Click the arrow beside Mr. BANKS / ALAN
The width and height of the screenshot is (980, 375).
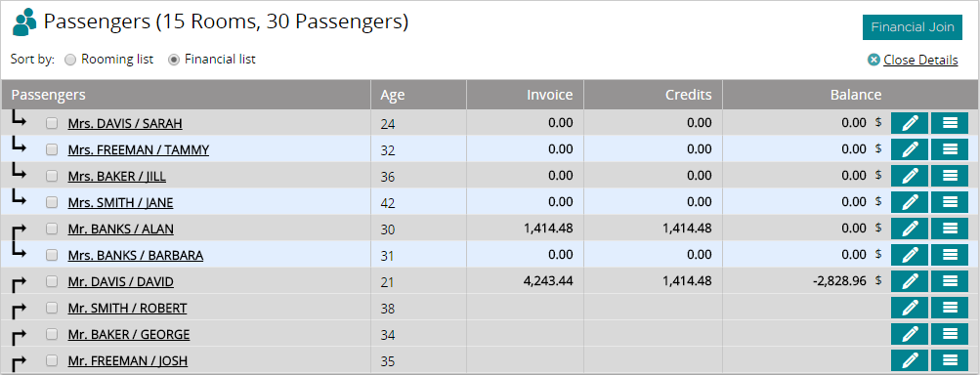19,231
